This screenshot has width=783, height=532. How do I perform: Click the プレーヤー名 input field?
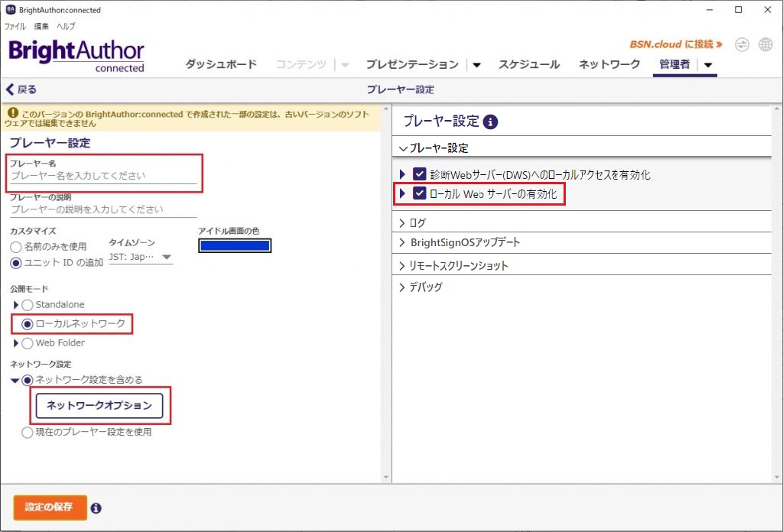103,176
